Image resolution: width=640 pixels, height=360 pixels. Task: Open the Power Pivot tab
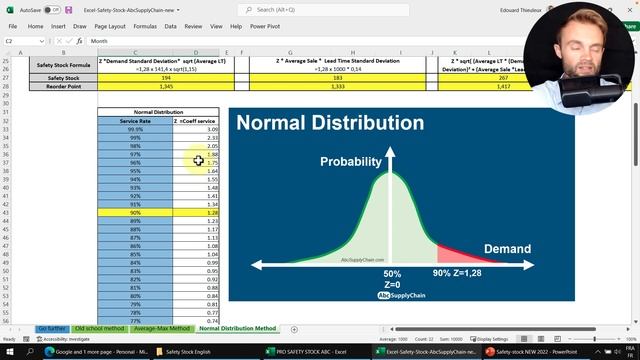point(265,26)
